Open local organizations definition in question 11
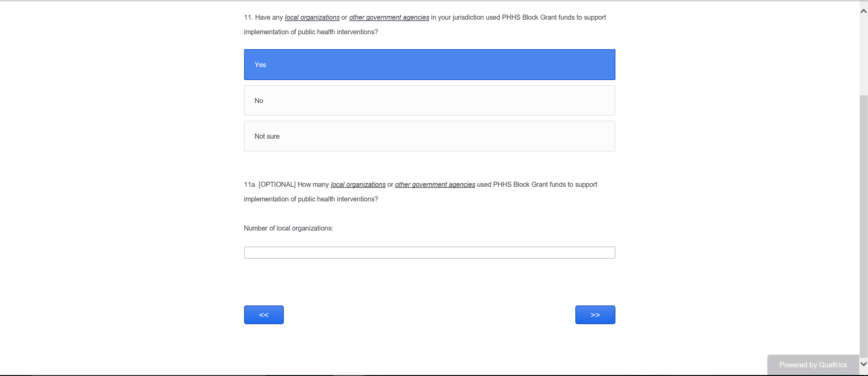 (x=312, y=17)
